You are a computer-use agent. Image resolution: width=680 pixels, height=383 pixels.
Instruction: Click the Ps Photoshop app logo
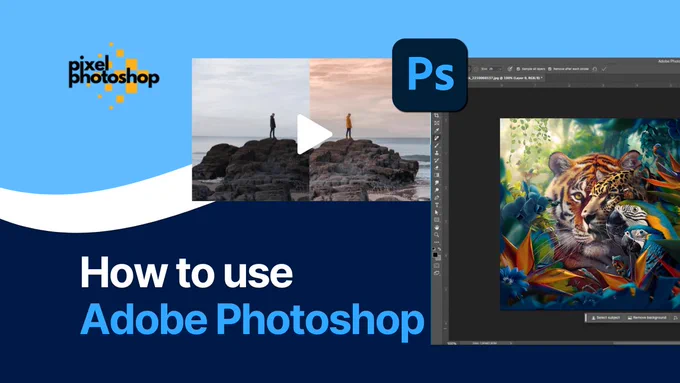(x=430, y=75)
